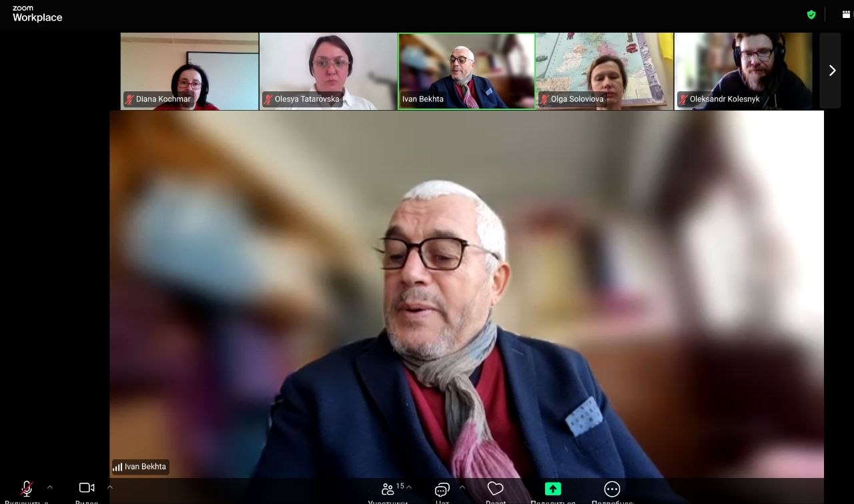Screen dimensions: 854x504
Task: Click the green Share screen icon
Action: 552,489
